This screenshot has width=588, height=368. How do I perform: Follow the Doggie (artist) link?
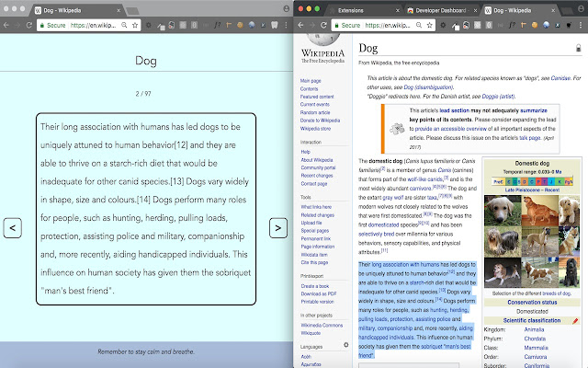tap(498, 96)
